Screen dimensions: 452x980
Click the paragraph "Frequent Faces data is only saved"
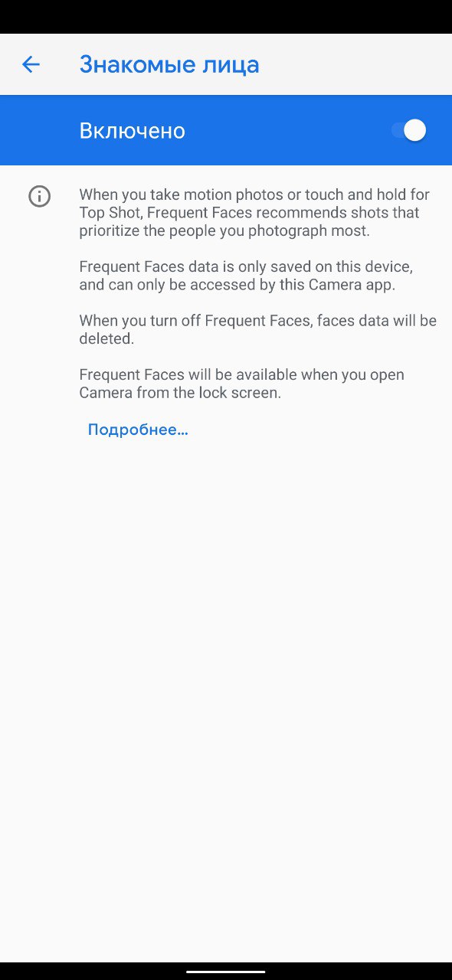(x=246, y=276)
